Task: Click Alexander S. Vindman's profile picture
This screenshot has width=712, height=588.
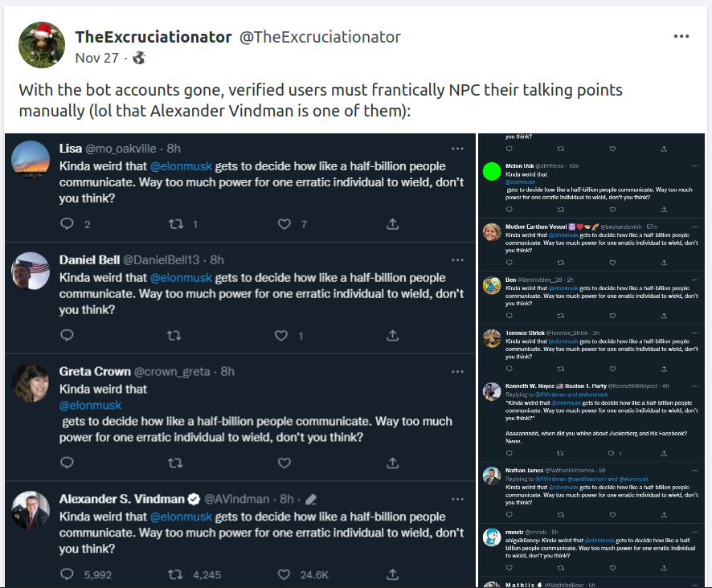Action: pyautogui.click(x=31, y=511)
